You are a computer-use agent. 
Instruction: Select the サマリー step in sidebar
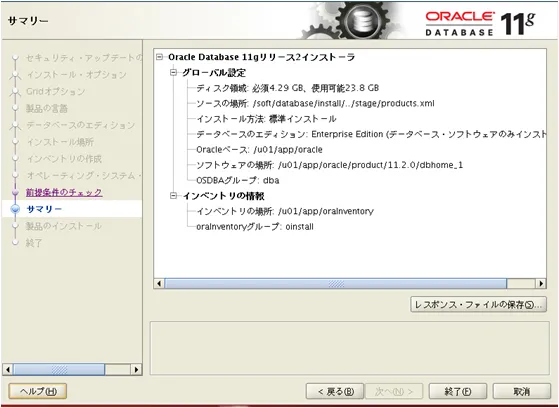click(x=44, y=209)
